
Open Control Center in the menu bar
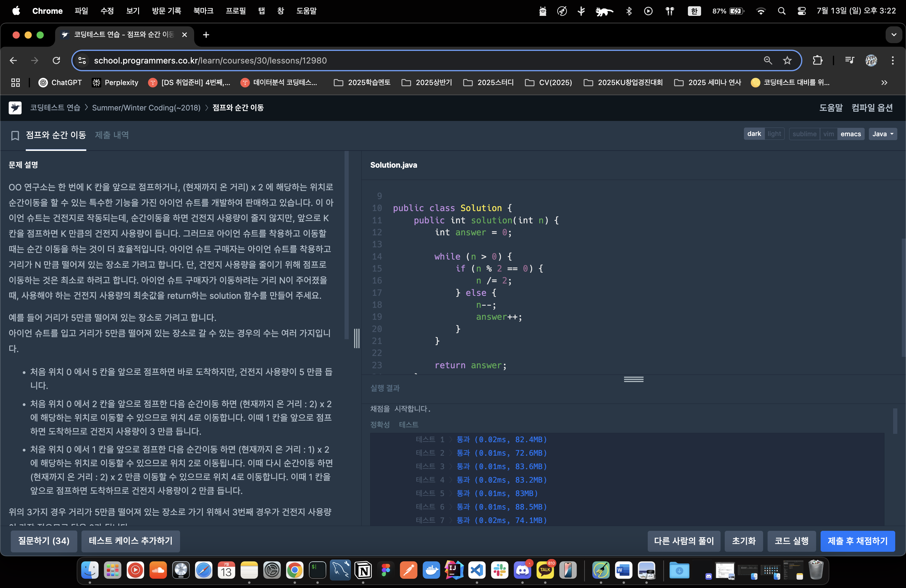[x=801, y=11]
